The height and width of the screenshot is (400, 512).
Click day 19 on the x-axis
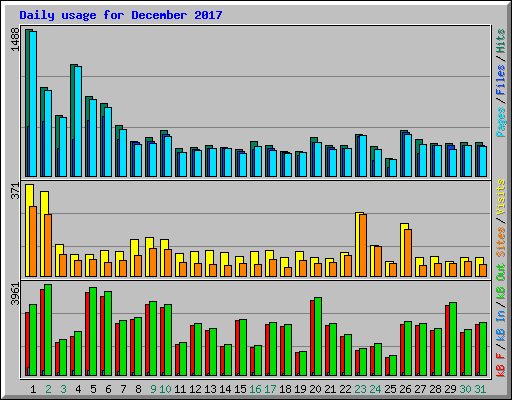(300, 389)
